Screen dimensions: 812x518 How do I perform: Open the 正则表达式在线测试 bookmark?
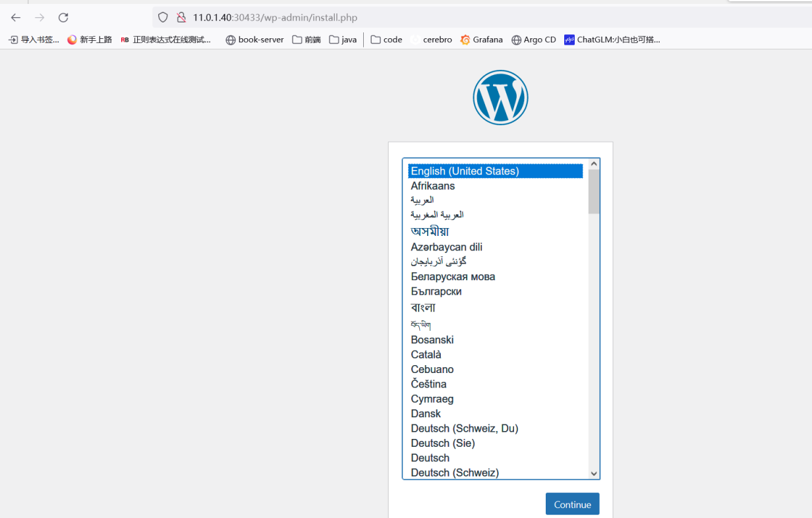point(166,40)
